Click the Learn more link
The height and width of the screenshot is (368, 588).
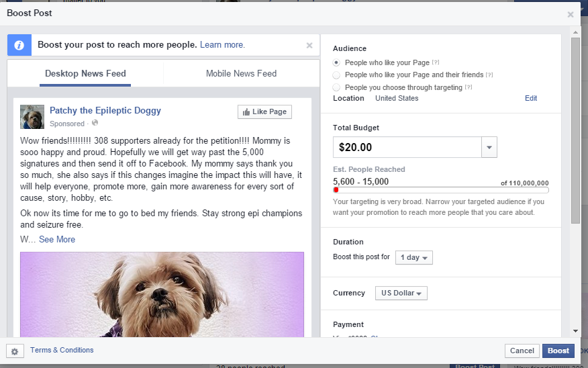click(222, 44)
